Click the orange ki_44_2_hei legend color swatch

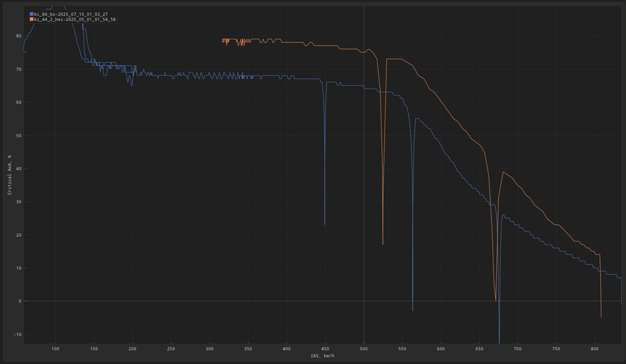click(31, 19)
